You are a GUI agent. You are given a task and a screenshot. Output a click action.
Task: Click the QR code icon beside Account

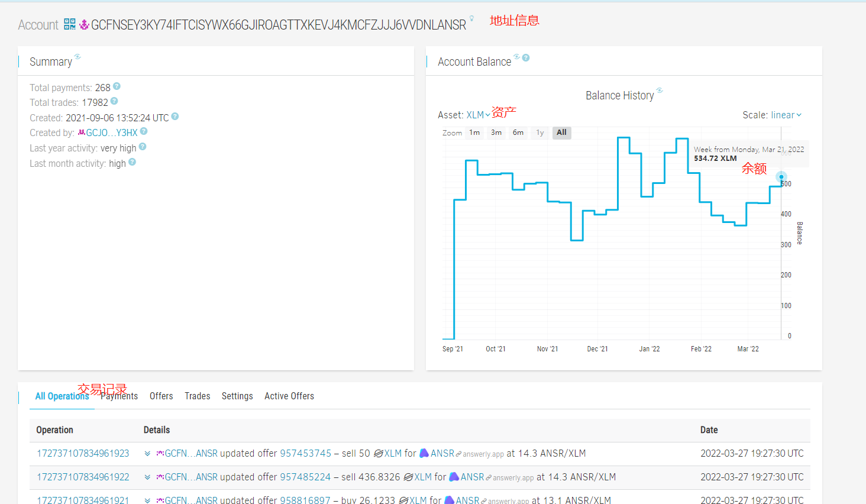[x=70, y=24]
